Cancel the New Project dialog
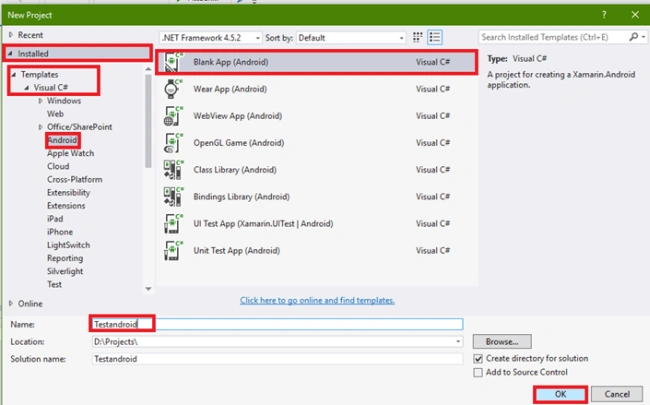Screen dimensions: 650x405 617,394
